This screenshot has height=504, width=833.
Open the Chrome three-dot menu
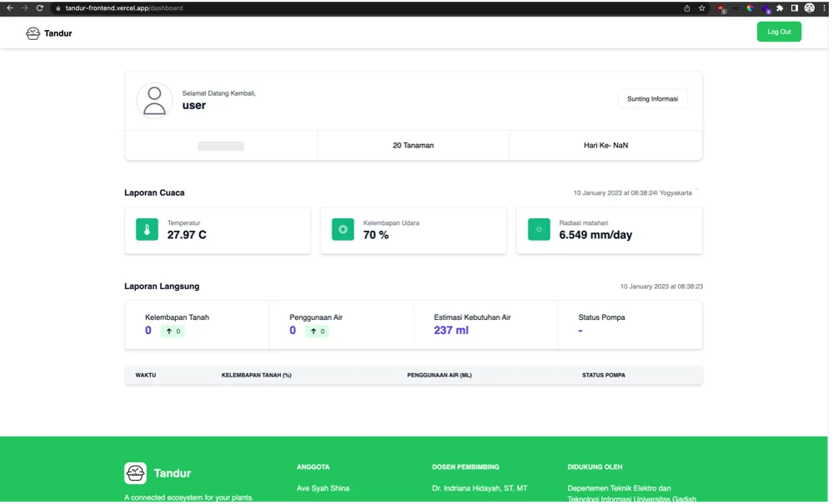click(x=825, y=7)
